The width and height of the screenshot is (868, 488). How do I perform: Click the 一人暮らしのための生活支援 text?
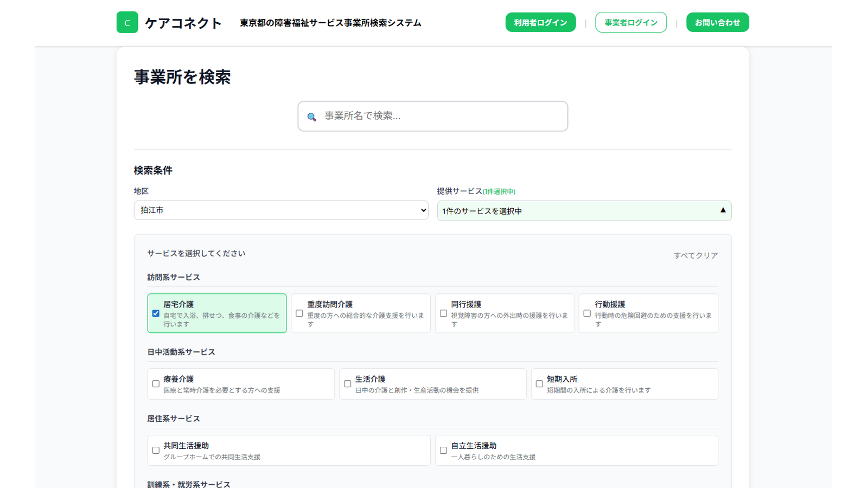(x=493, y=457)
